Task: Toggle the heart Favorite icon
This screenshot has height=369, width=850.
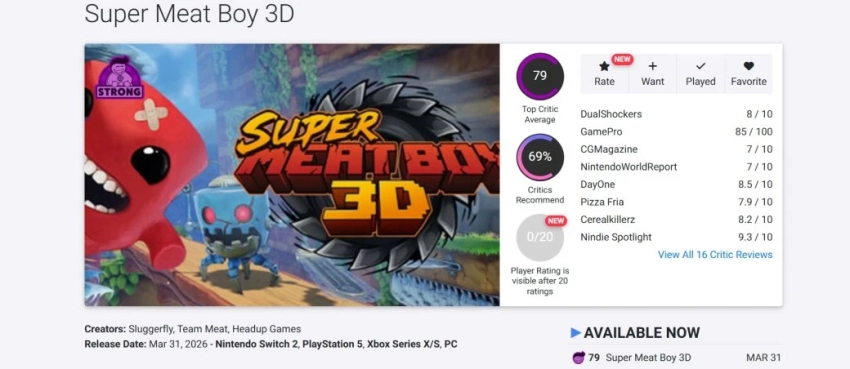Action: [x=749, y=66]
